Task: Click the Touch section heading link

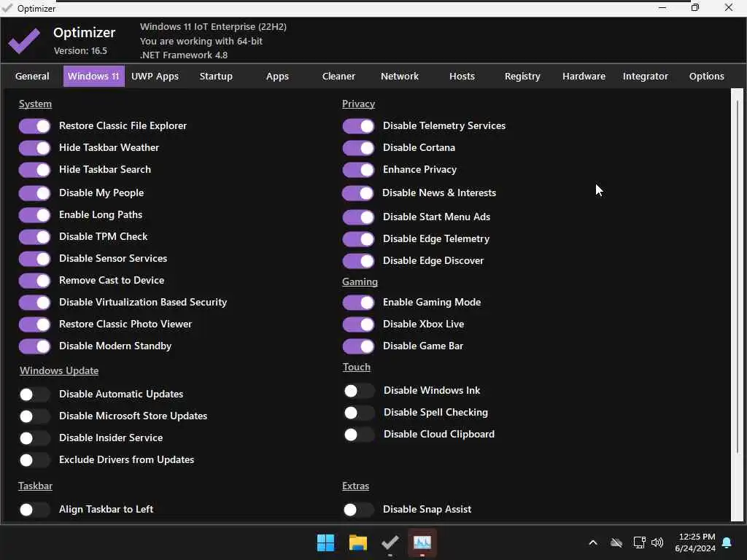Action: [356, 367]
